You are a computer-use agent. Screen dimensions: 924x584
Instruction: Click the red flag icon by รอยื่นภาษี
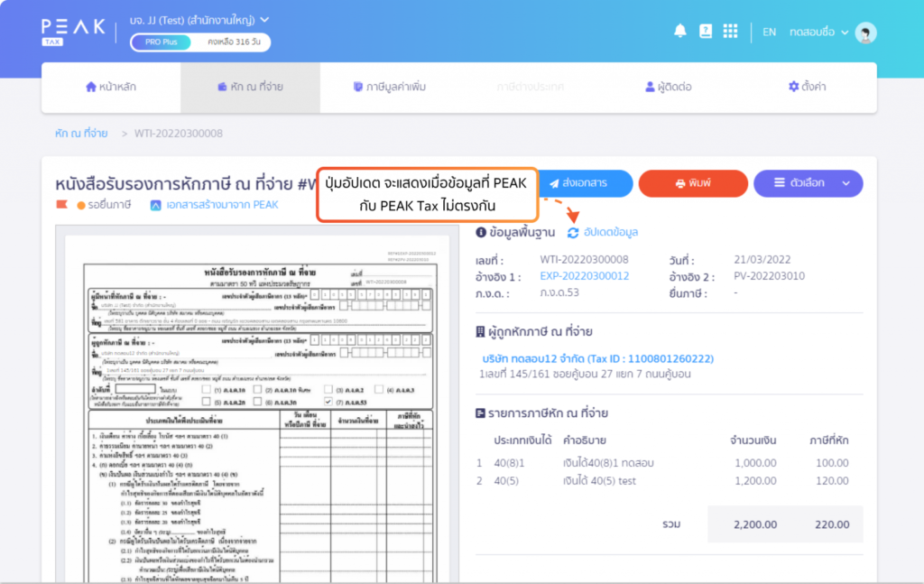[x=61, y=205]
